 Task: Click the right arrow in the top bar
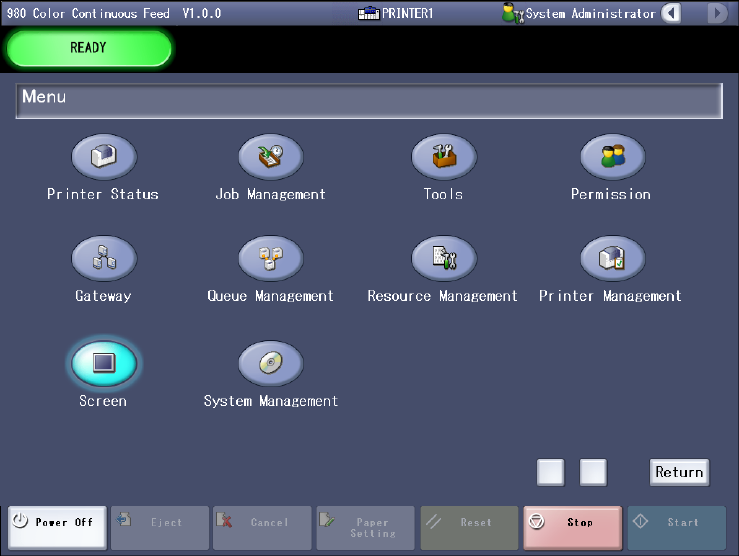click(717, 13)
